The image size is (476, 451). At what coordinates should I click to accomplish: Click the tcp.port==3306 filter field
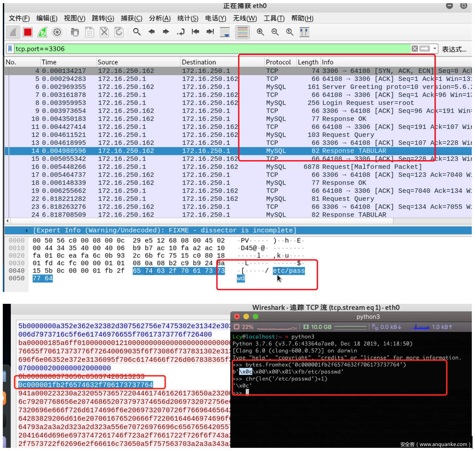[x=210, y=49]
